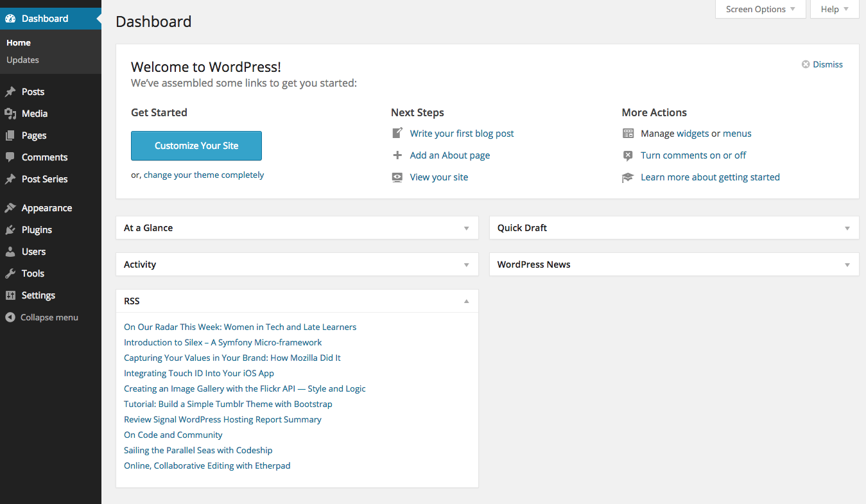
Task: Open Integrating Touch ID Into Your iOS App
Action: point(199,373)
